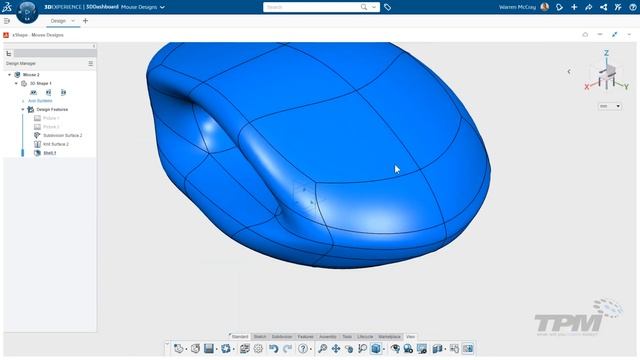Select the Rotate view tool

pyautogui.click(x=349, y=349)
